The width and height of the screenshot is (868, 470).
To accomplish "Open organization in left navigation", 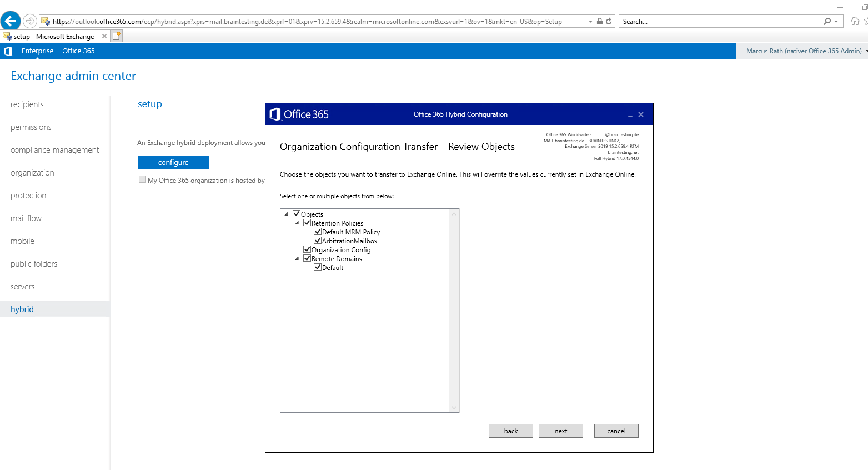I will [x=32, y=173].
